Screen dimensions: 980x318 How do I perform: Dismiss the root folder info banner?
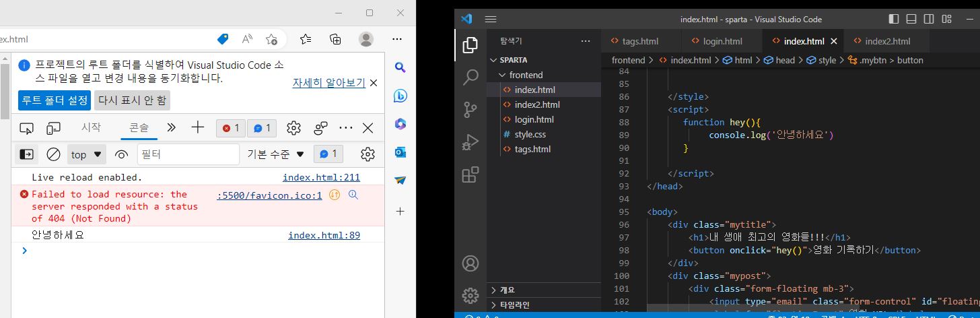click(x=374, y=83)
